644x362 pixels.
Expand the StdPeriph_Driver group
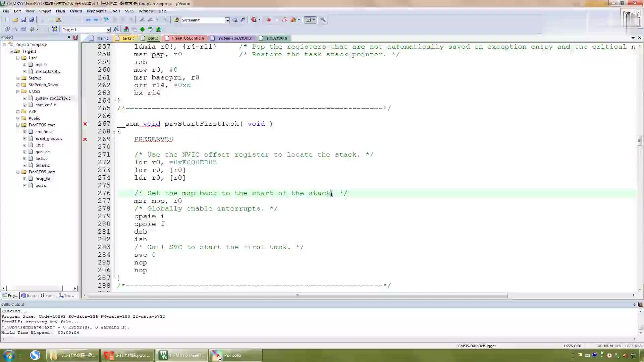tap(18, 85)
